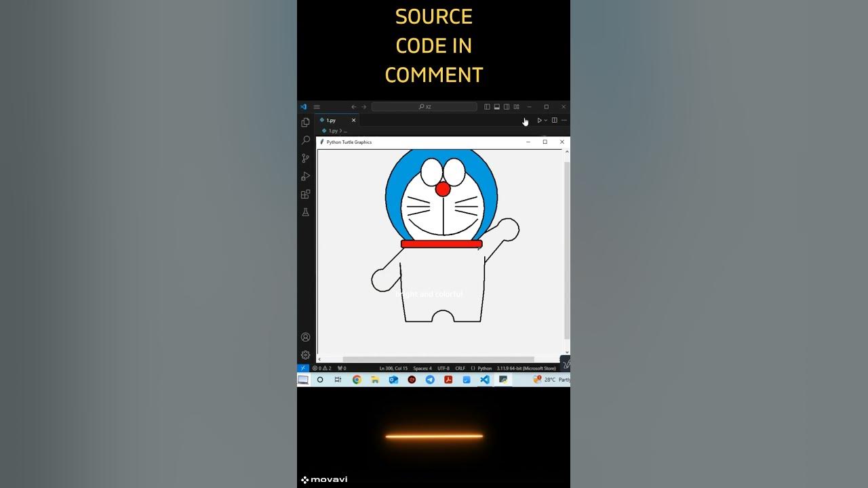Maximize the Python Turtle Graphics window
This screenshot has width=868, height=488.
point(545,142)
